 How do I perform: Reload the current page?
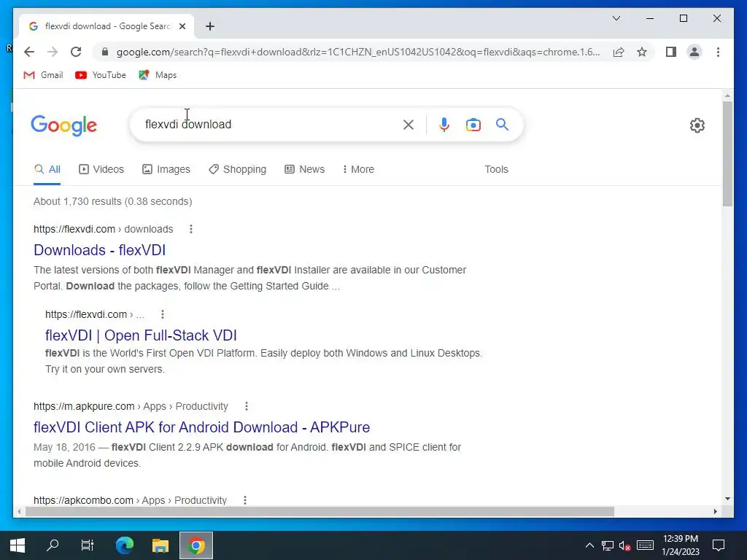tap(76, 52)
